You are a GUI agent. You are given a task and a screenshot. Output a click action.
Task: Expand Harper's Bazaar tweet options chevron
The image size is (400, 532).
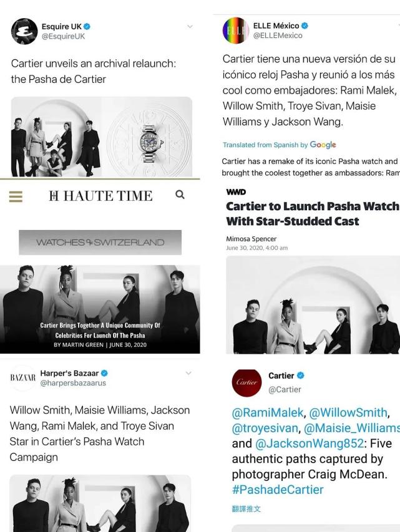click(x=189, y=373)
